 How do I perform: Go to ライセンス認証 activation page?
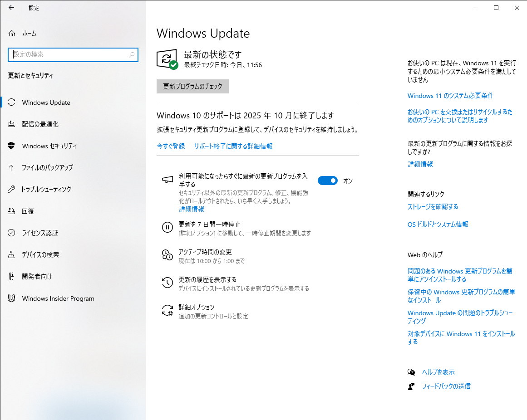point(40,233)
